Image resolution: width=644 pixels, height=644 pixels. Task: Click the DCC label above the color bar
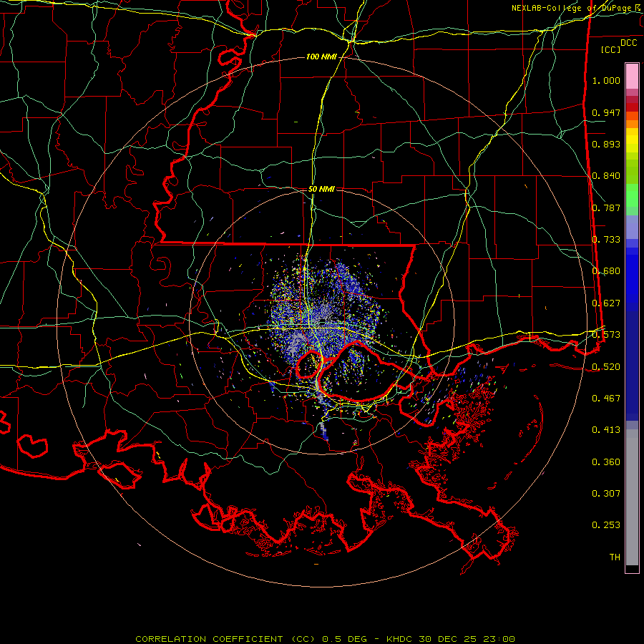pos(629,43)
